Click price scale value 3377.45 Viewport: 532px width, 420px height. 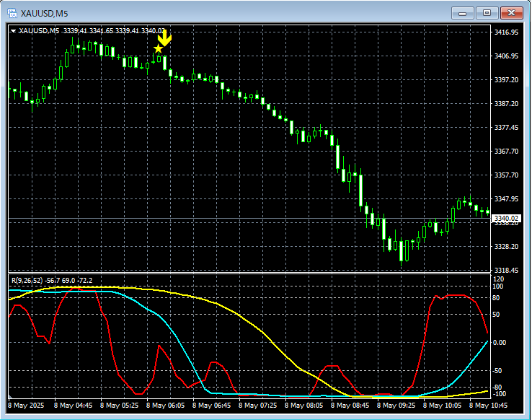(x=506, y=127)
